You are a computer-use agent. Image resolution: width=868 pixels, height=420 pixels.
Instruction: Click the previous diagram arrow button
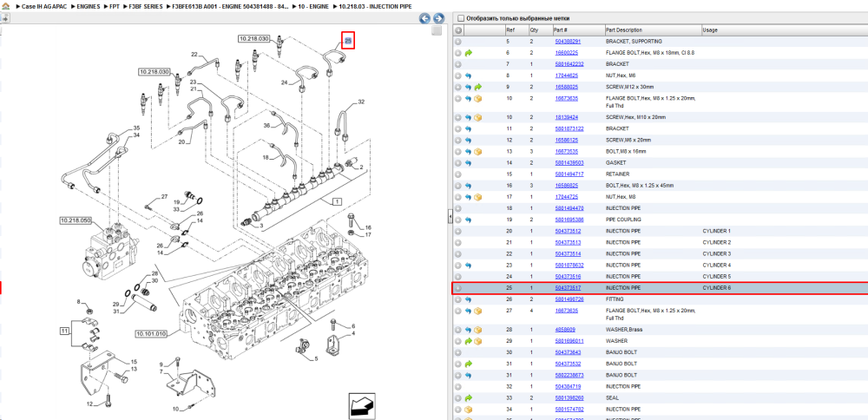(x=424, y=18)
